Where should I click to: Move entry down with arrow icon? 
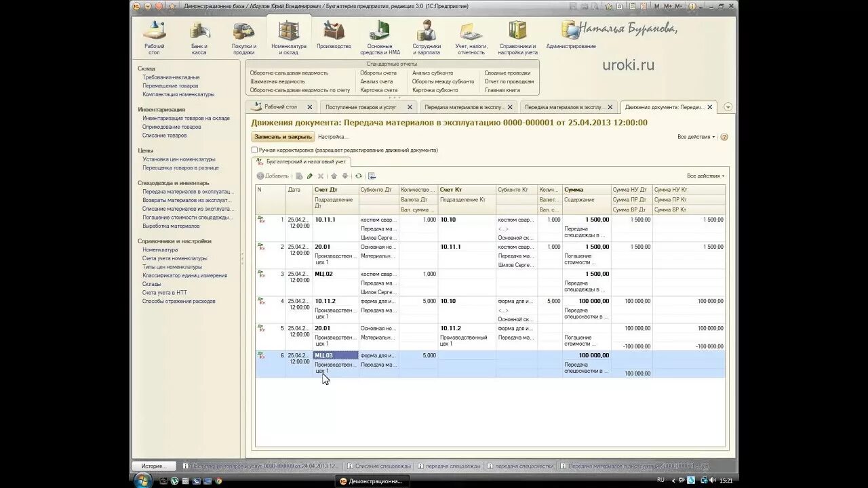[x=344, y=176]
